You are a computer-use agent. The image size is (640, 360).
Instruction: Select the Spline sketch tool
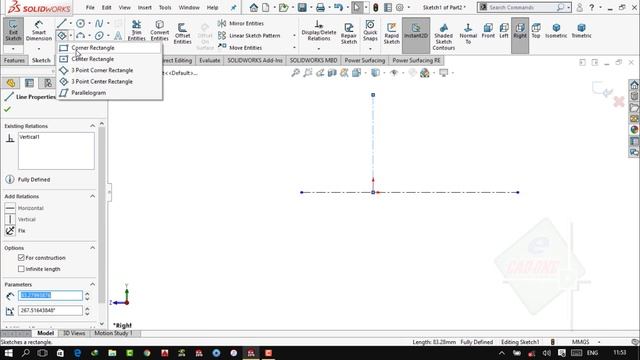pos(99,23)
